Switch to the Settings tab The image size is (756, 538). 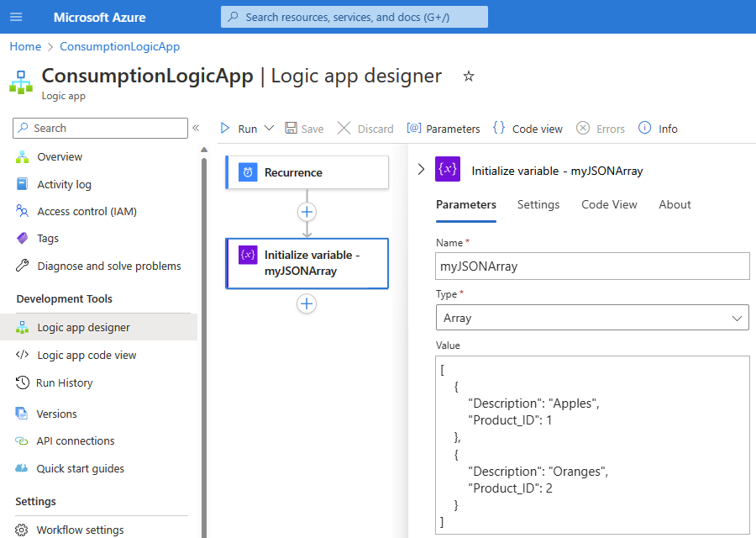pyautogui.click(x=538, y=204)
